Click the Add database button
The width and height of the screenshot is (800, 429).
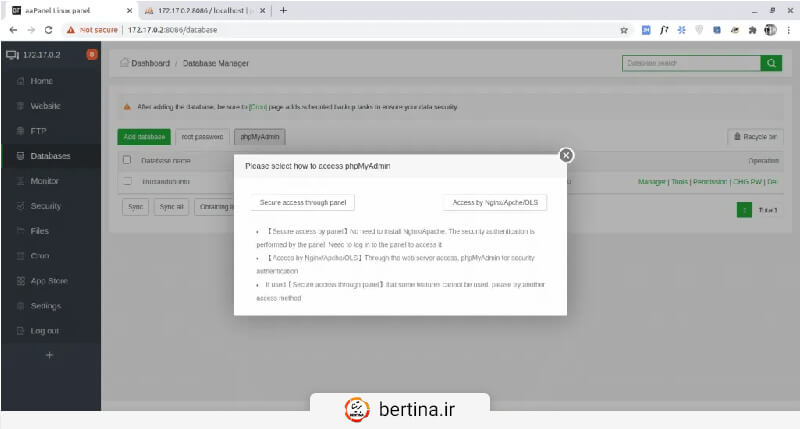click(x=144, y=137)
